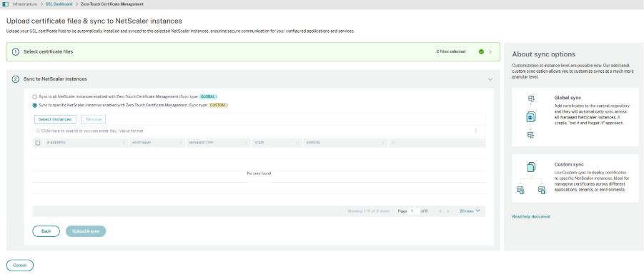
Task: Click the Showing 1-0 of 0 items text
Action: coord(368,211)
